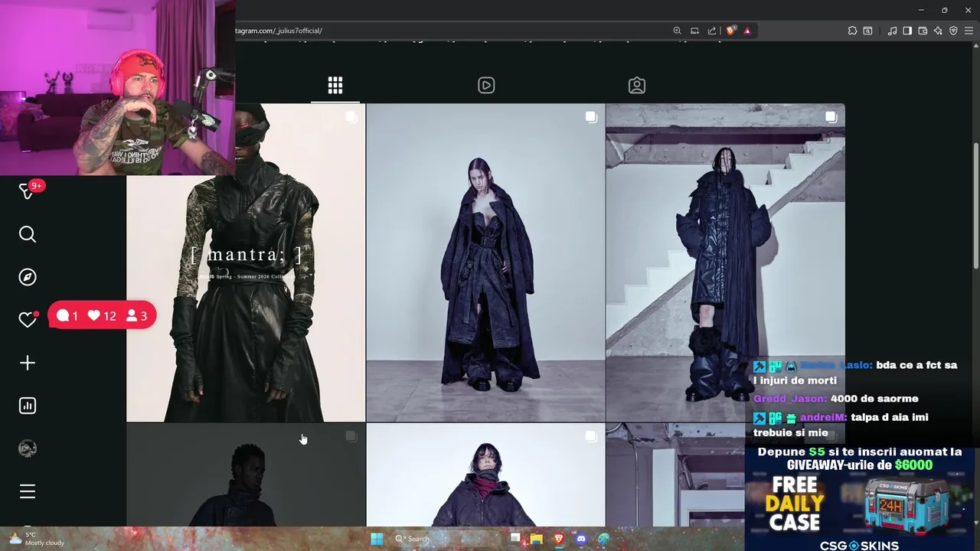Open the Brave Rewards triangle icon

[x=747, y=31]
